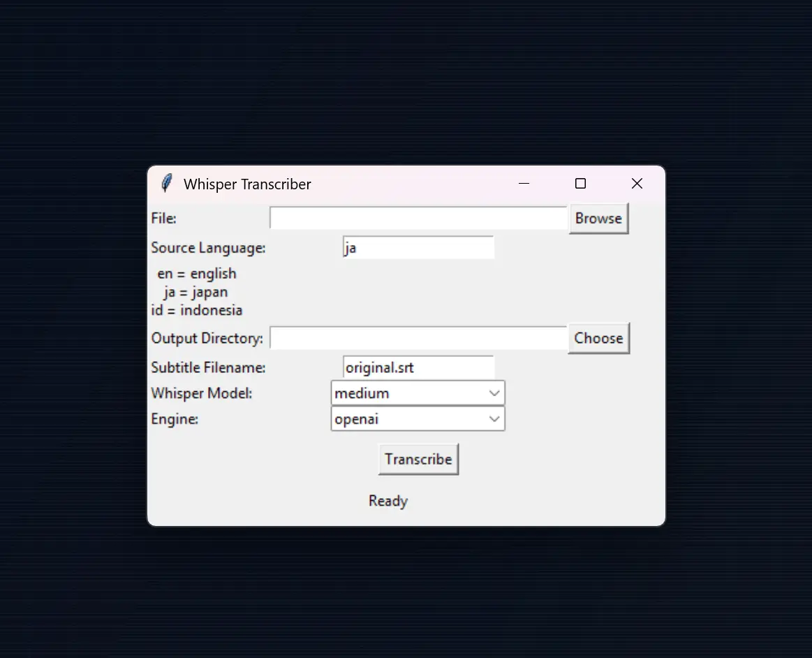Click the en = english hint text
812x658 pixels.
196,273
